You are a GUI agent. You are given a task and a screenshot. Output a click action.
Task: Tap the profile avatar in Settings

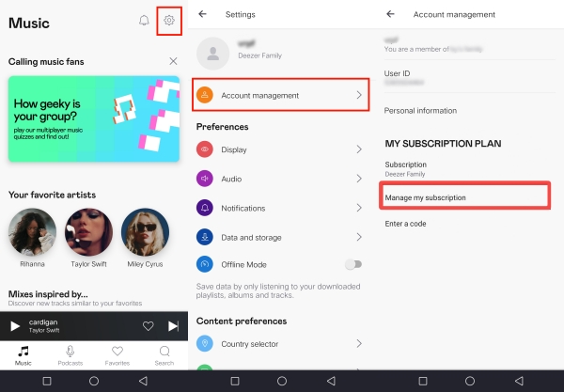[213, 54]
